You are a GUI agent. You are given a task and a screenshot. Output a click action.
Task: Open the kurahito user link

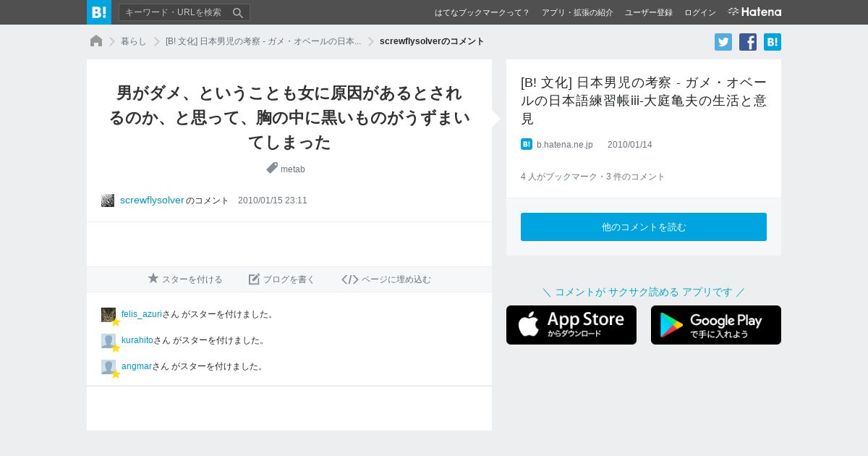(x=137, y=340)
